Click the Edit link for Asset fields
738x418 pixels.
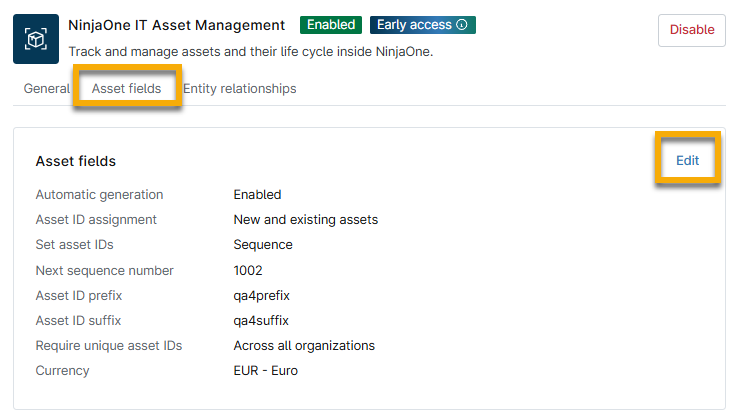pyautogui.click(x=687, y=160)
